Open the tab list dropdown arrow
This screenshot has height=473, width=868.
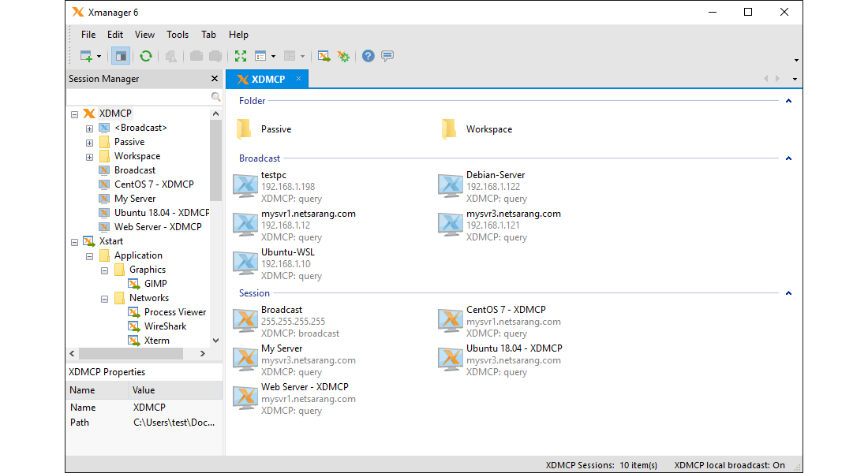click(x=795, y=79)
